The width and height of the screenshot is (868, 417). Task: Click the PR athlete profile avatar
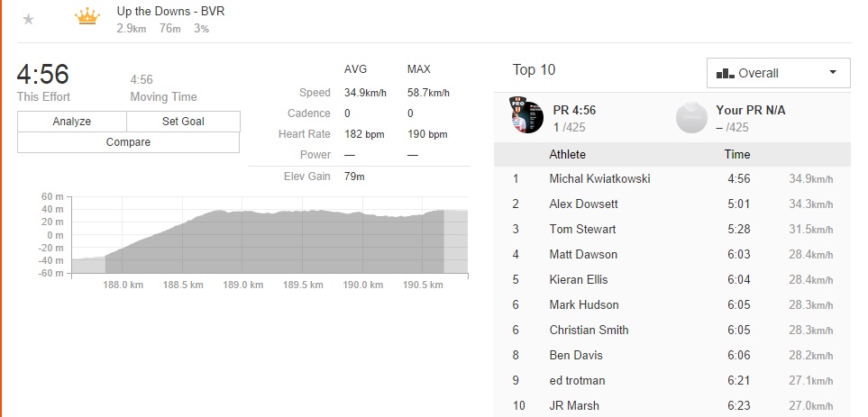point(525,115)
